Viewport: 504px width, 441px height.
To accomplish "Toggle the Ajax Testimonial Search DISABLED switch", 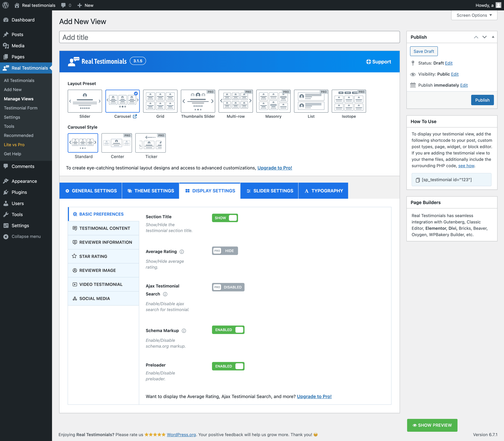I will 228,287.
